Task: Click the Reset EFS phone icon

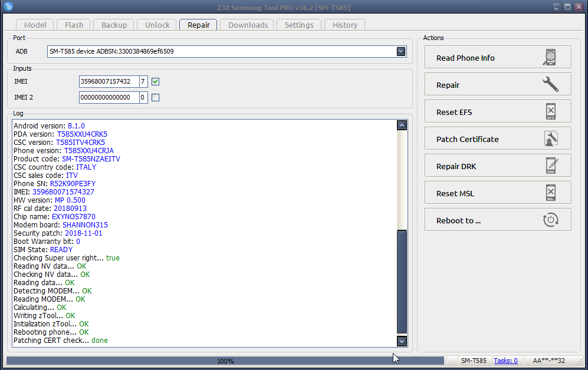Action: pyautogui.click(x=550, y=111)
